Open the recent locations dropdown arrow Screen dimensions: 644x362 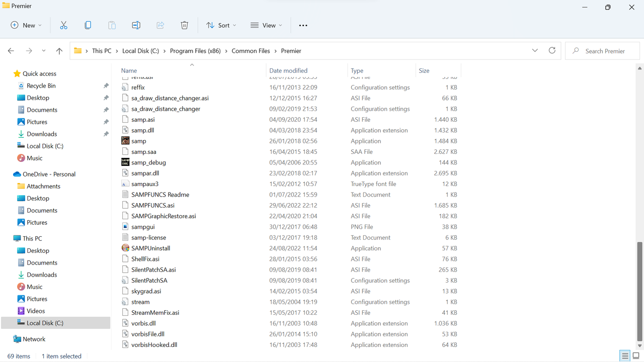point(44,51)
